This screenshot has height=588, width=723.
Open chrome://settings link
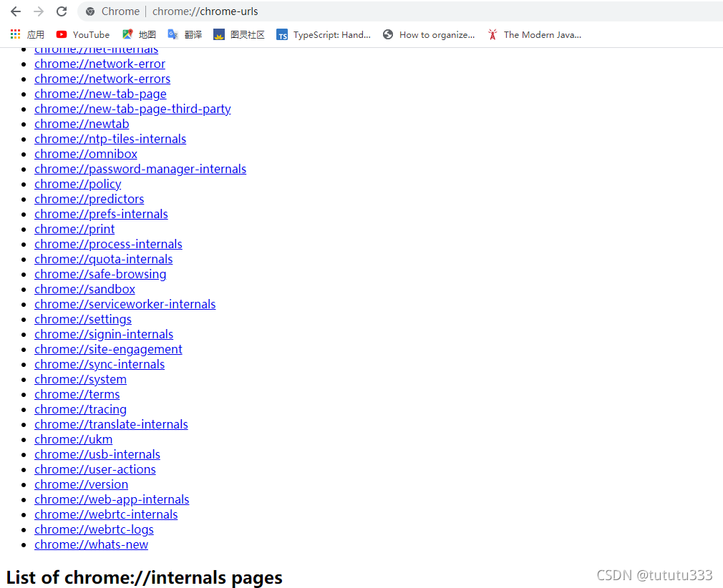[x=83, y=319]
